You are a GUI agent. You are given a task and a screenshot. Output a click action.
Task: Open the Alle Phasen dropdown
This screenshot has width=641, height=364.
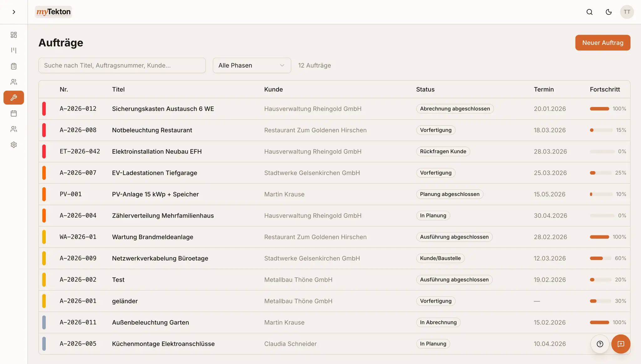click(252, 65)
